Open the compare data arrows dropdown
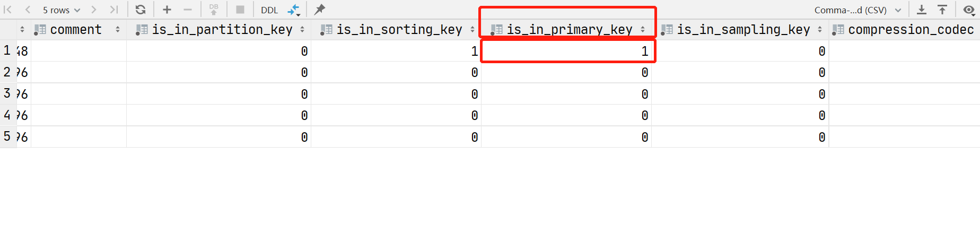Screen dimensions: 980x248 (x=294, y=10)
